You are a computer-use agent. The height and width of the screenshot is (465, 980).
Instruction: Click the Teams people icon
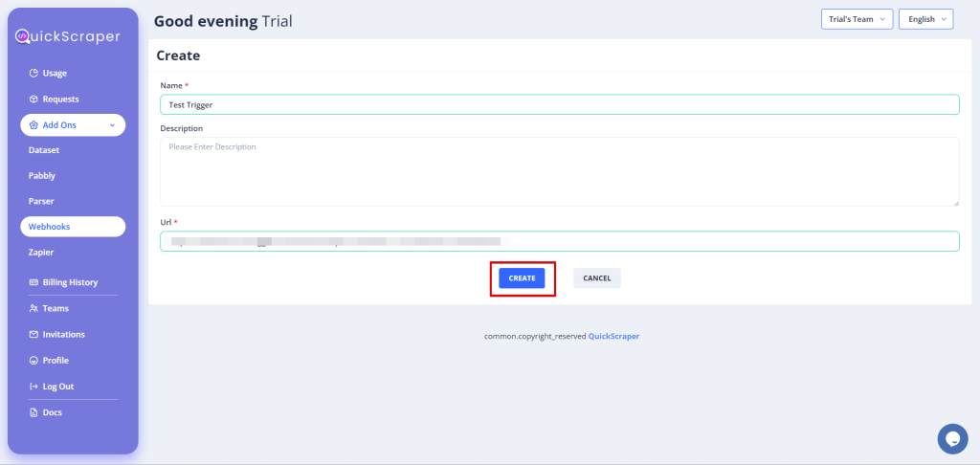[33, 309]
